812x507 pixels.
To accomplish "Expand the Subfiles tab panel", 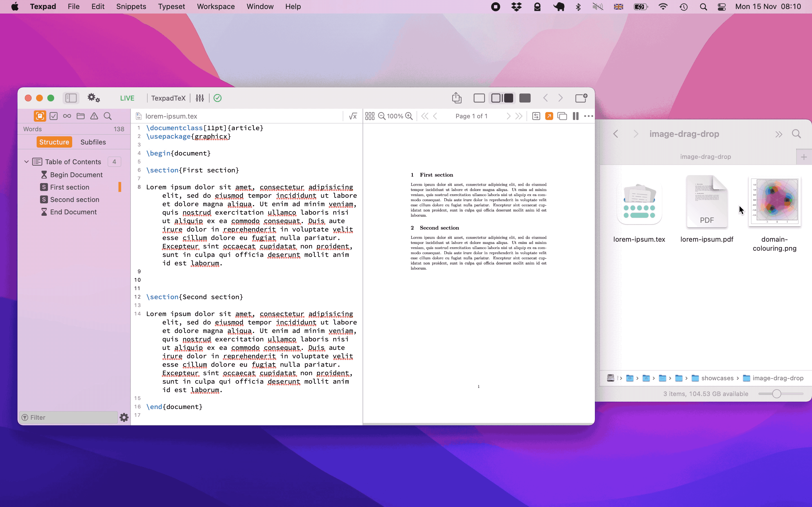I will point(92,142).
